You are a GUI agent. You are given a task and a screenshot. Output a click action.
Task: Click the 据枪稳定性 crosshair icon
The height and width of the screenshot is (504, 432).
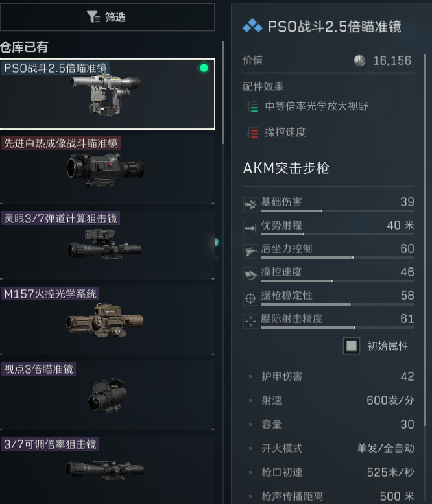(x=250, y=298)
